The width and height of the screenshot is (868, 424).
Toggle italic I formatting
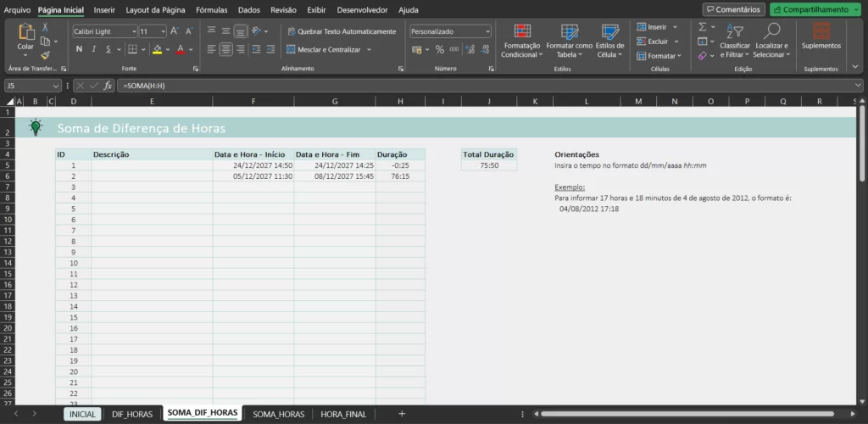coord(93,49)
